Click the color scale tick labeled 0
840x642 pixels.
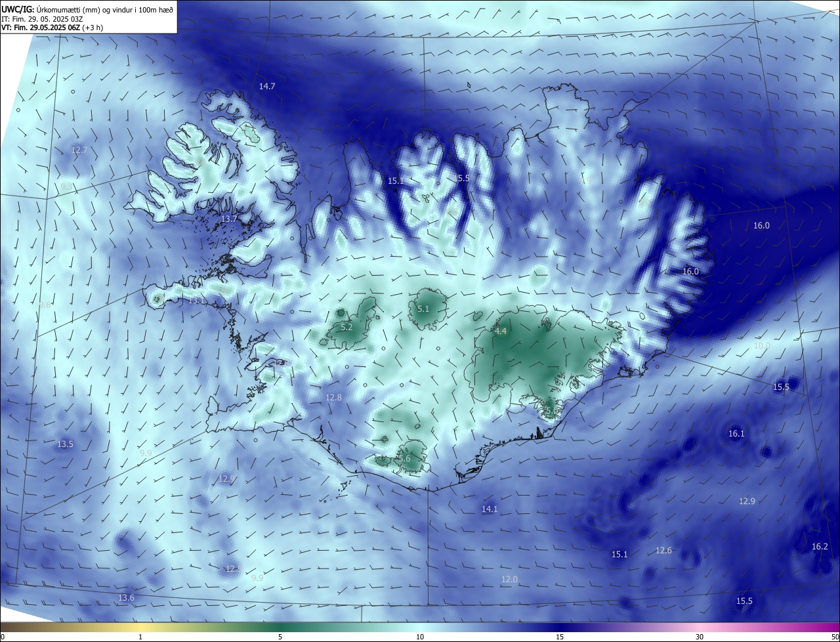[x=2, y=637]
